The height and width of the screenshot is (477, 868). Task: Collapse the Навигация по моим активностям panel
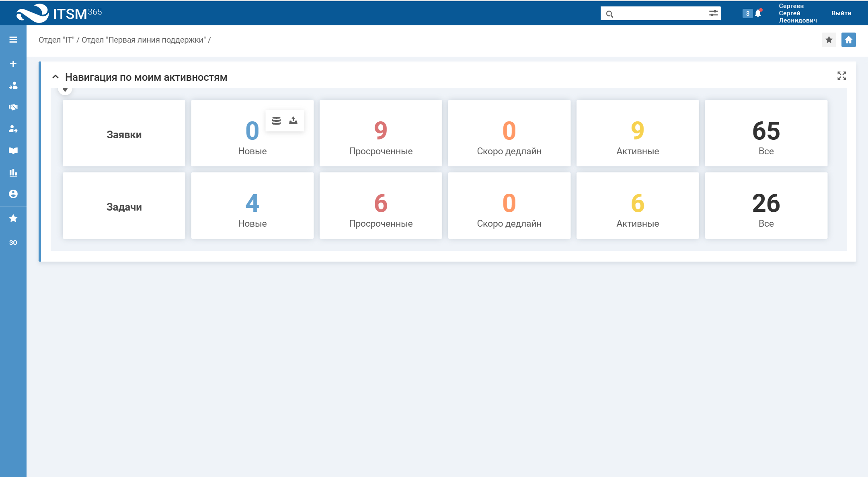55,77
